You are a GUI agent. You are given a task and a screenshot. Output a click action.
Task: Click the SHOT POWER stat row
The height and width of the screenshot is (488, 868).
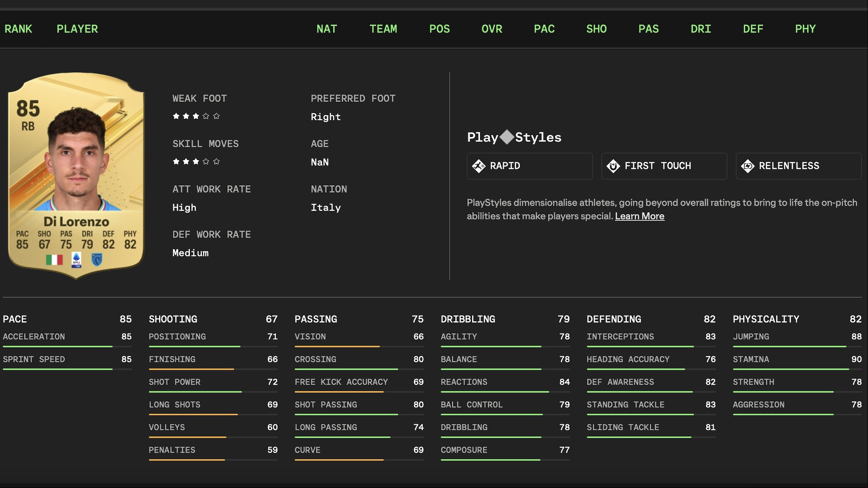(x=213, y=384)
